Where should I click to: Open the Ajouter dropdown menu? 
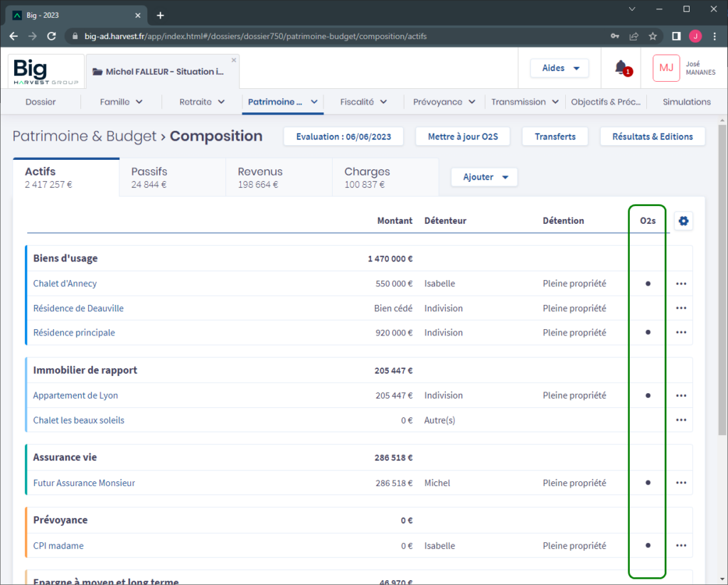[x=484, y=177]
